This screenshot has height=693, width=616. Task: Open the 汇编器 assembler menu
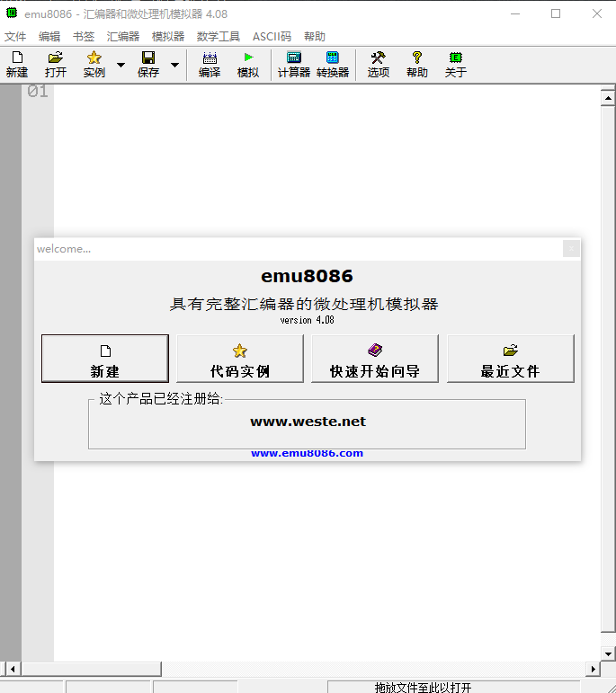click(x=123, y=37)
